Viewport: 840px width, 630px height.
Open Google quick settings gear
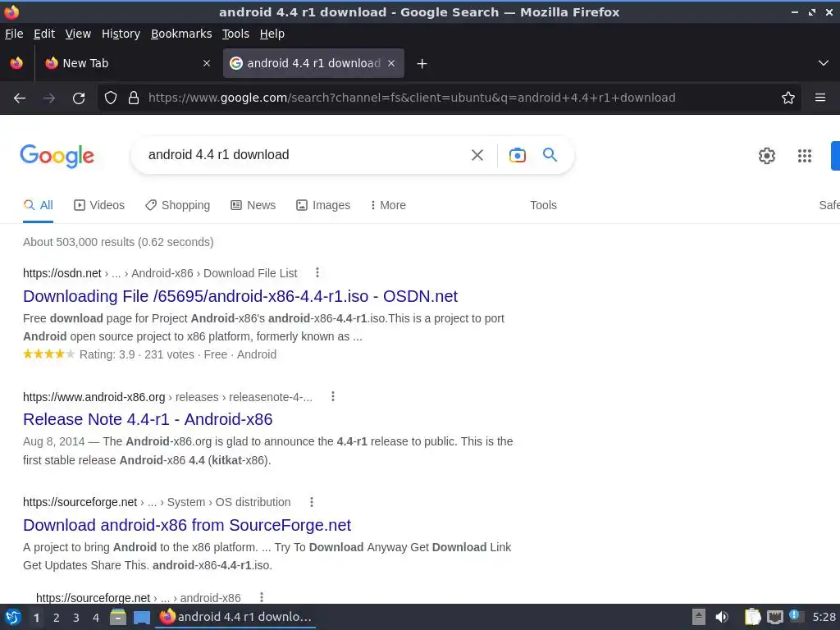click(x=767, y=155)
